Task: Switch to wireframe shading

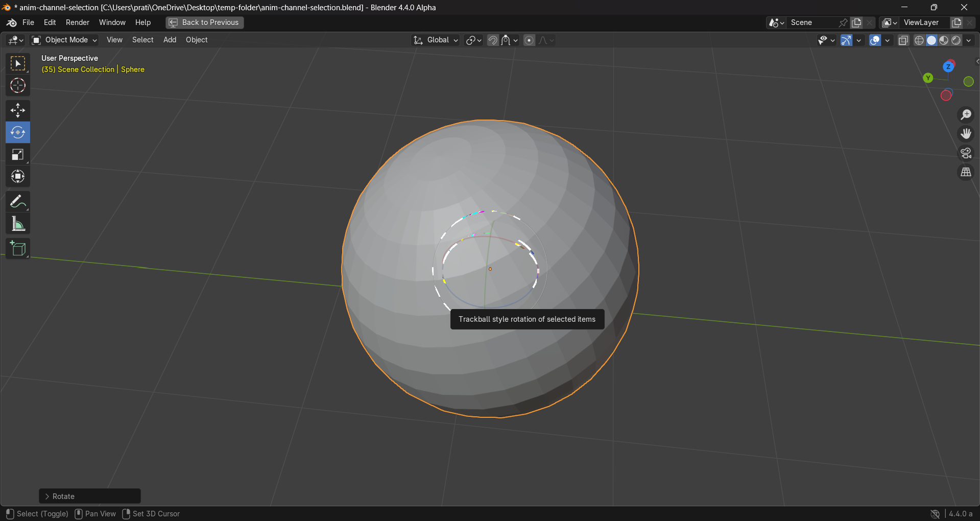Action: [919, 40]
